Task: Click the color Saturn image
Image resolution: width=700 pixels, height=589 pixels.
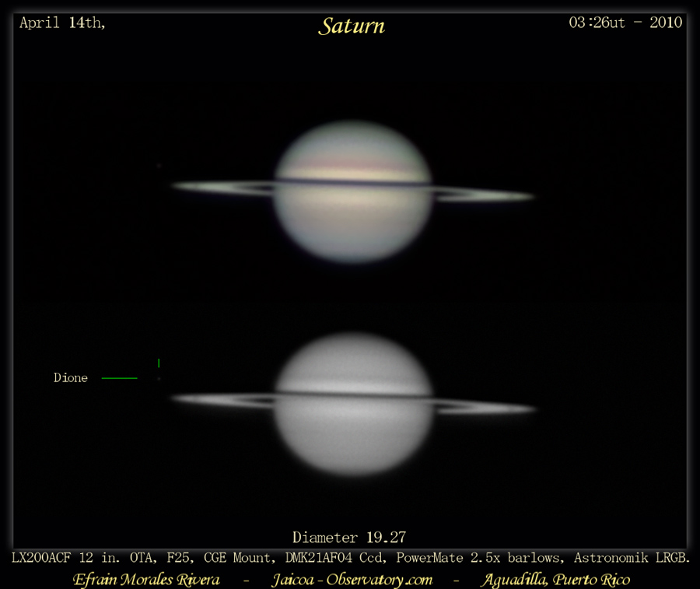Action: 352,191
